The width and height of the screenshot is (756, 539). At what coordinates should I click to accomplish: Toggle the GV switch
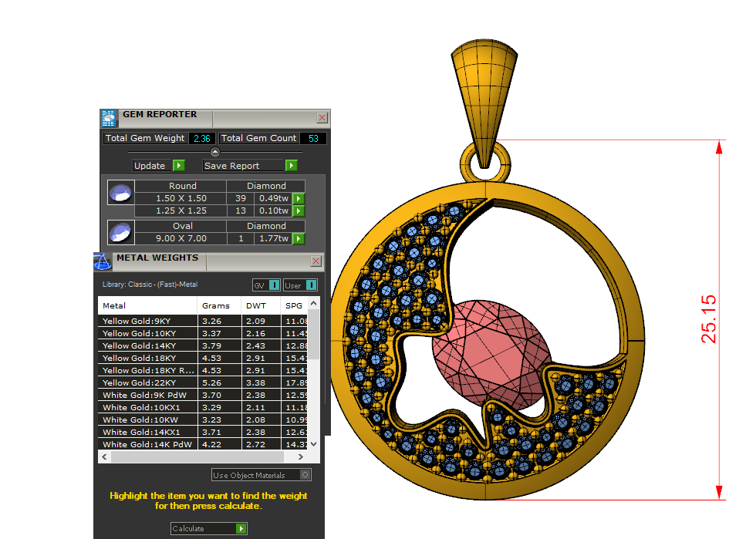(266, 285)
